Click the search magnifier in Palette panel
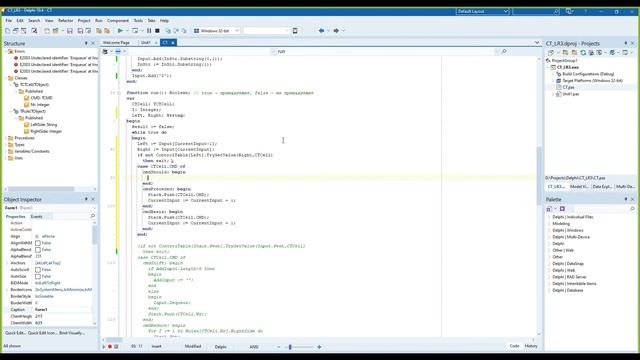 click(x=632, y=209)
